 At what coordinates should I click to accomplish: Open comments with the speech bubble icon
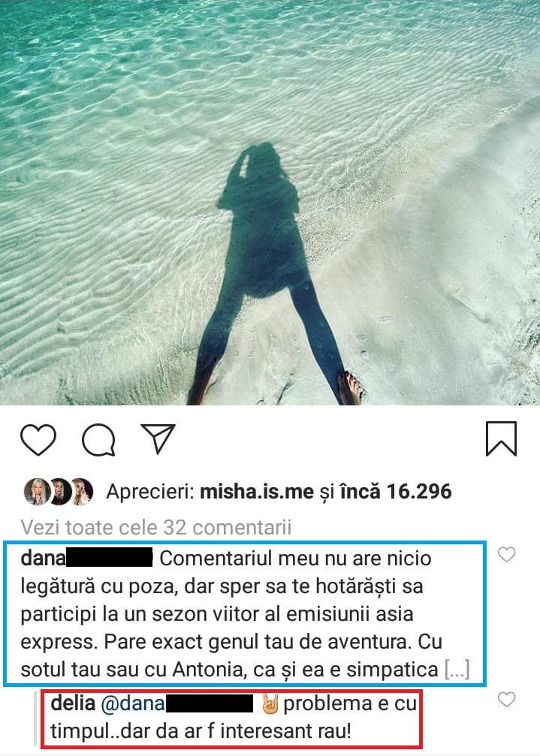(x=99, y=439)
